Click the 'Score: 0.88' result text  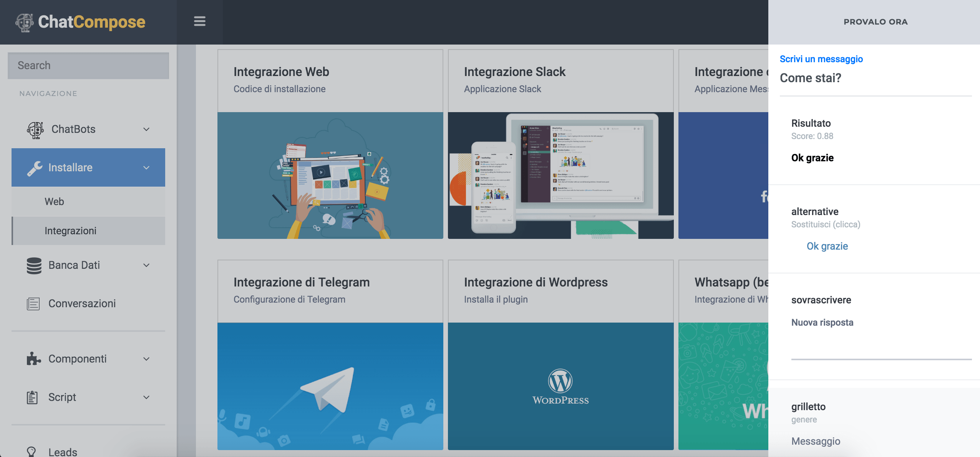click(812, 136)
